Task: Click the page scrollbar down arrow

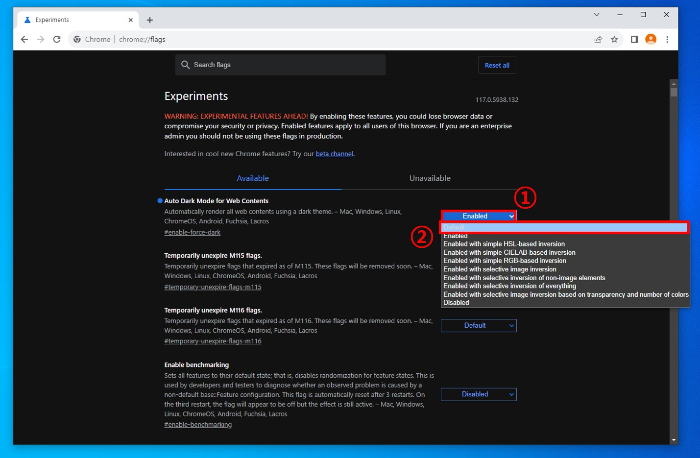Action: point(674,440)
